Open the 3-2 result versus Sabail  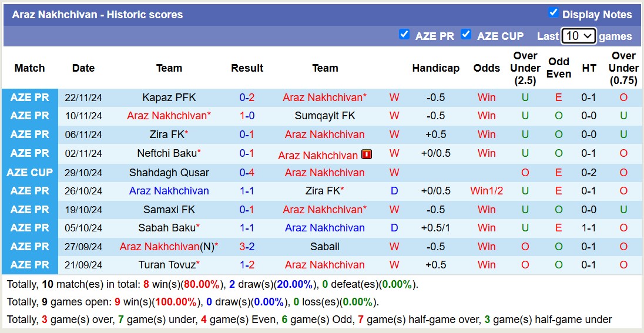point(247,247)
